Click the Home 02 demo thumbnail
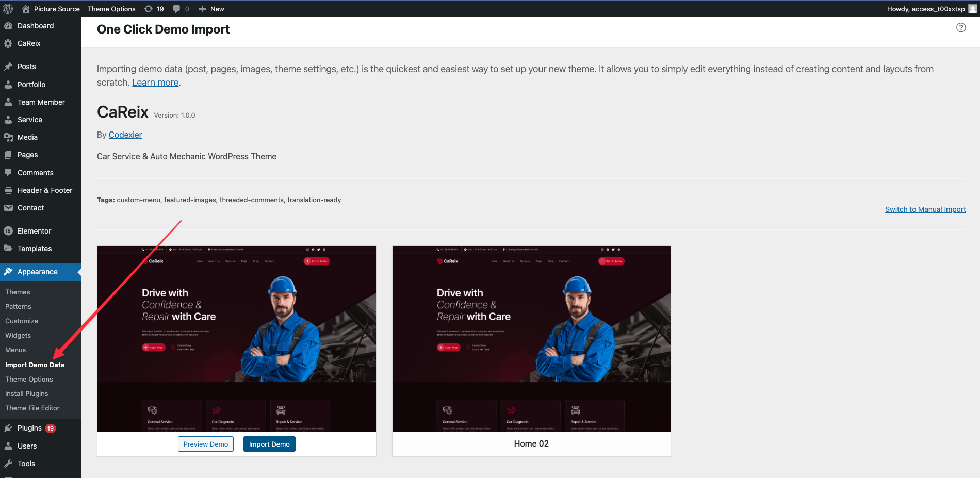This screenshot has width=980, height=478. pyautogui.click(x=531, y=339)
